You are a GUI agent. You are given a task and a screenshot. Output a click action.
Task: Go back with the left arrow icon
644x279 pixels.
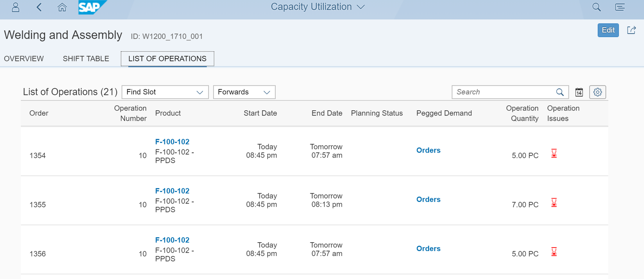click(39, 7)
